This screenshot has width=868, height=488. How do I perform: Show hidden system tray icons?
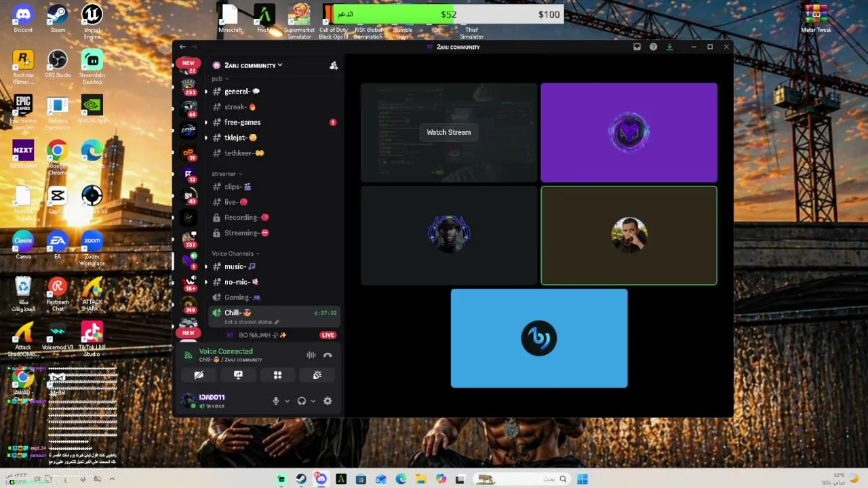point(112,479)
